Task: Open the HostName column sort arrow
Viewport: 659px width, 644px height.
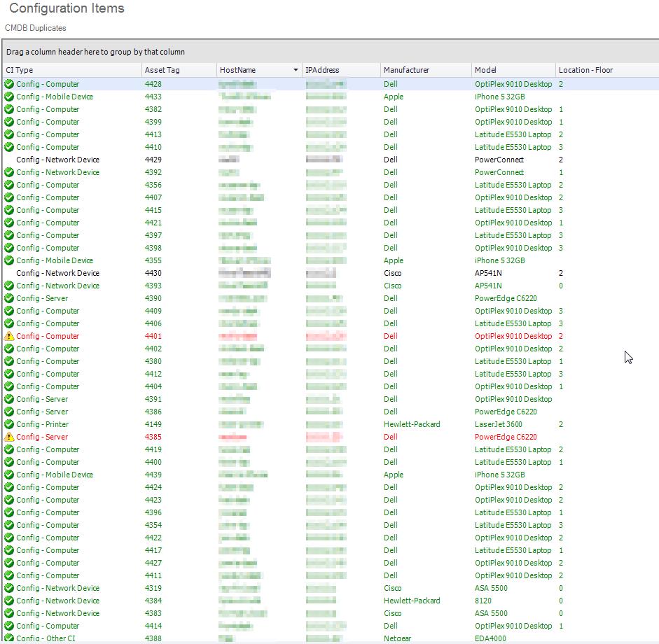Action: click(296, 70)
